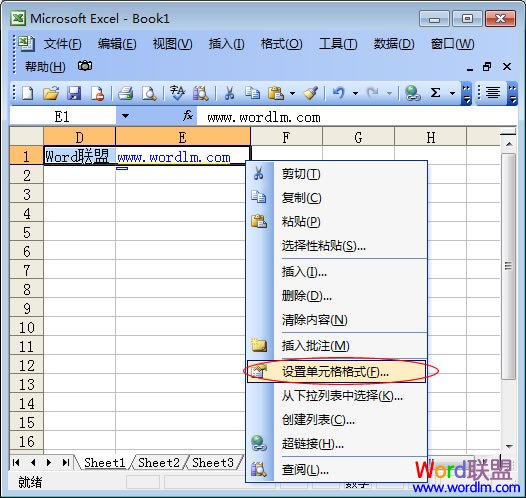Click the fx Insert Function button
The image size is (526, 498).
click(x=188, y=116)
